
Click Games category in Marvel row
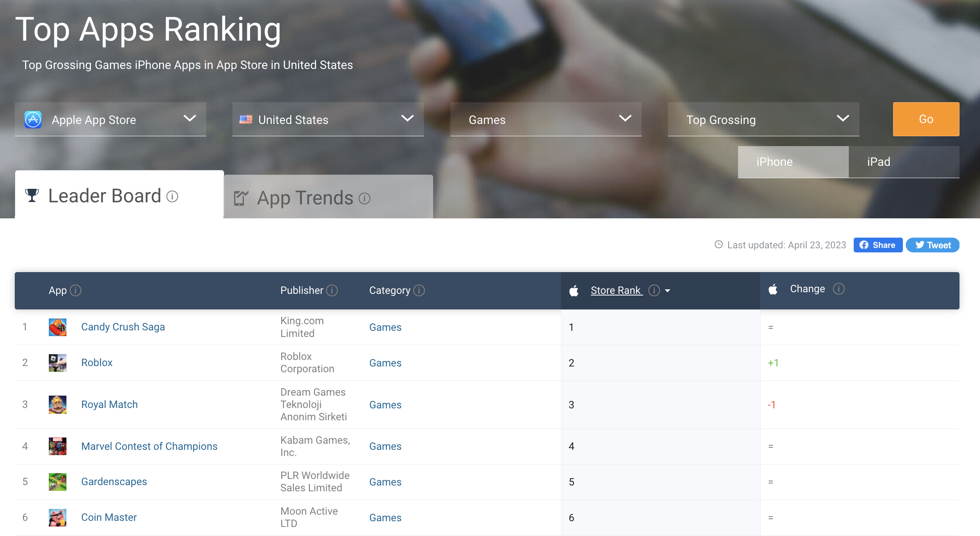pyautogui.click(x=385, y=447)
